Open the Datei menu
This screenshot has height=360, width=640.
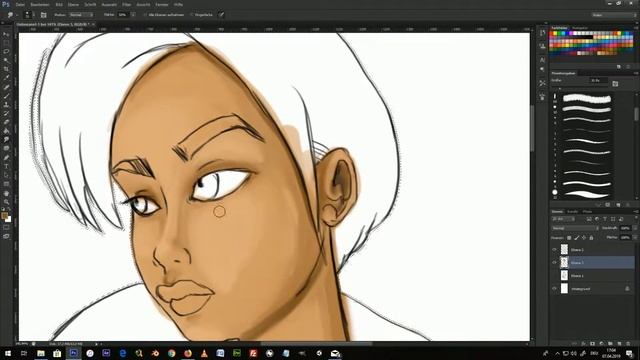click(20, 4)
